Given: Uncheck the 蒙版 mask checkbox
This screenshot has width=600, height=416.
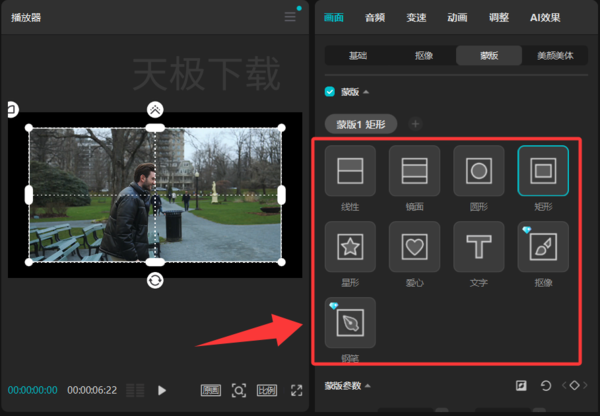Looking at the screenshot, I should coord(329,92).
